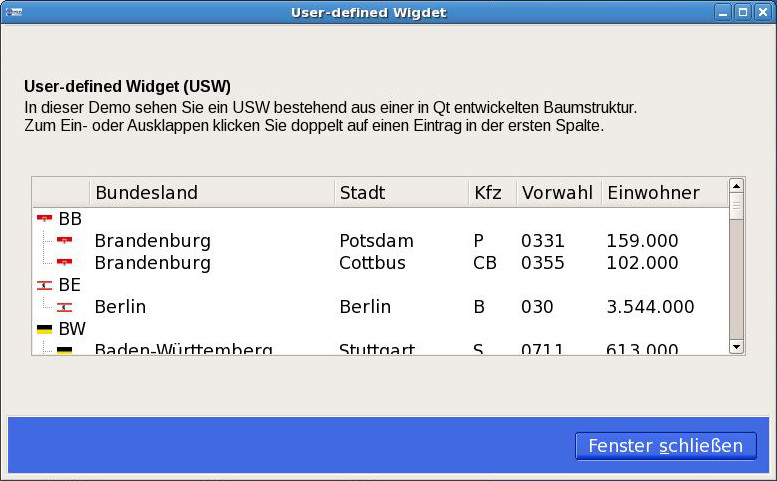Click the User-defined Widget (USW) heading

coord(127,86)
